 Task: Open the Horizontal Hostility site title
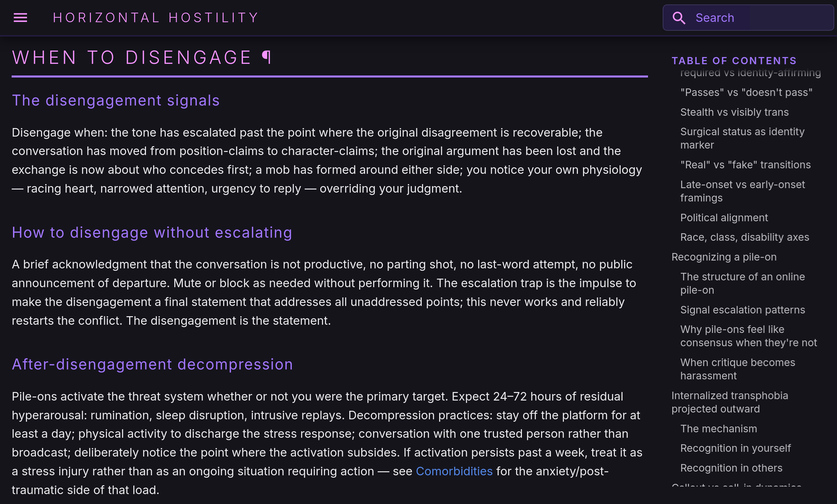click(156, 18)
